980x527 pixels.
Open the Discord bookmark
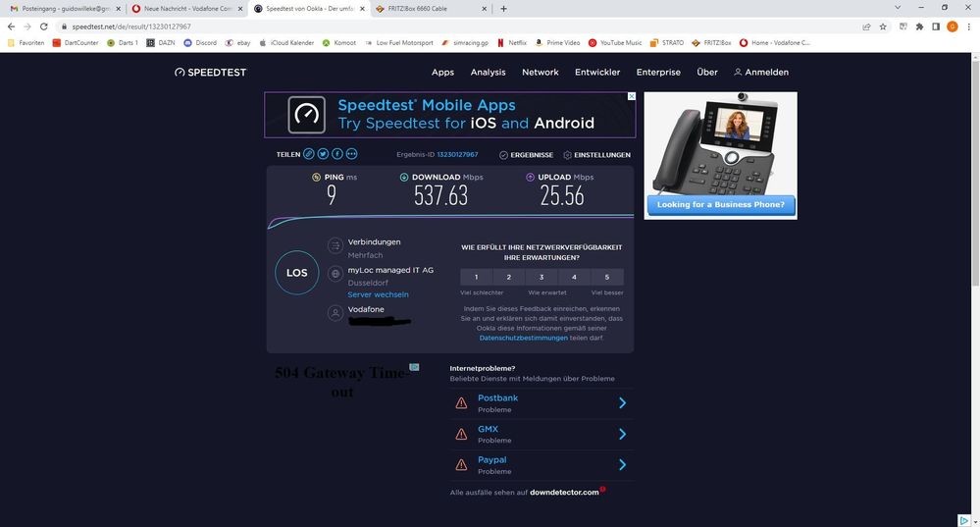coord(200,42)
